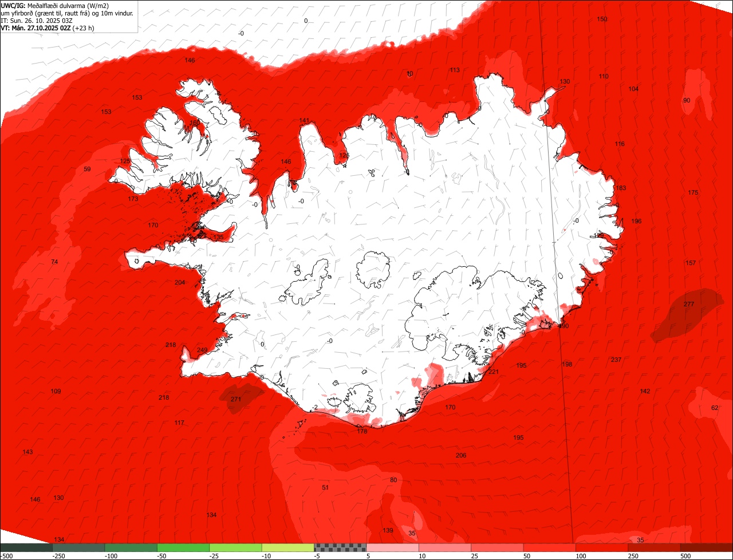Click the initial time 'IT: Sun. 26. 10. 2025 03Z'
The height and width of the screenshot is (560, 733).
pos(37,21)
